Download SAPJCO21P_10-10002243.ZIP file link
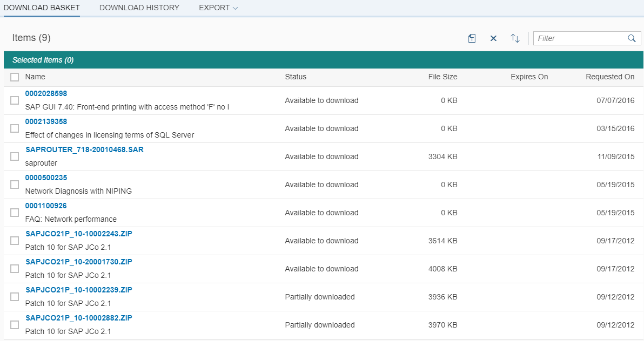644x341 pixels. 79,234
